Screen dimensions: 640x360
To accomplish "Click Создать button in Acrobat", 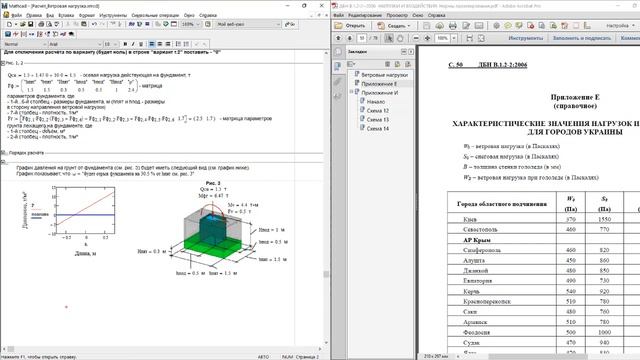I will point(393,26).
